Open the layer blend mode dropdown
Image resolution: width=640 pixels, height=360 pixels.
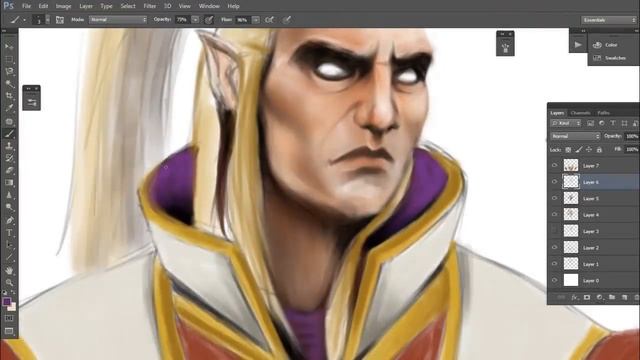[x=575, y=136]
